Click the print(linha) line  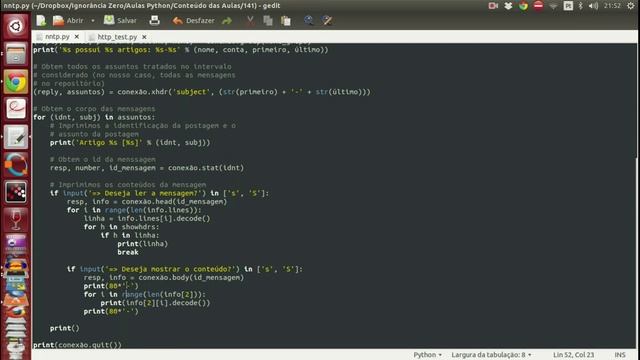(142, 244)
